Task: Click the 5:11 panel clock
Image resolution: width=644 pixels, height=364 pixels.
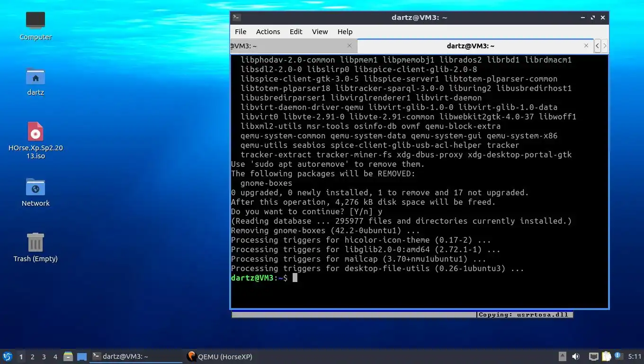Action: [635, 356]
